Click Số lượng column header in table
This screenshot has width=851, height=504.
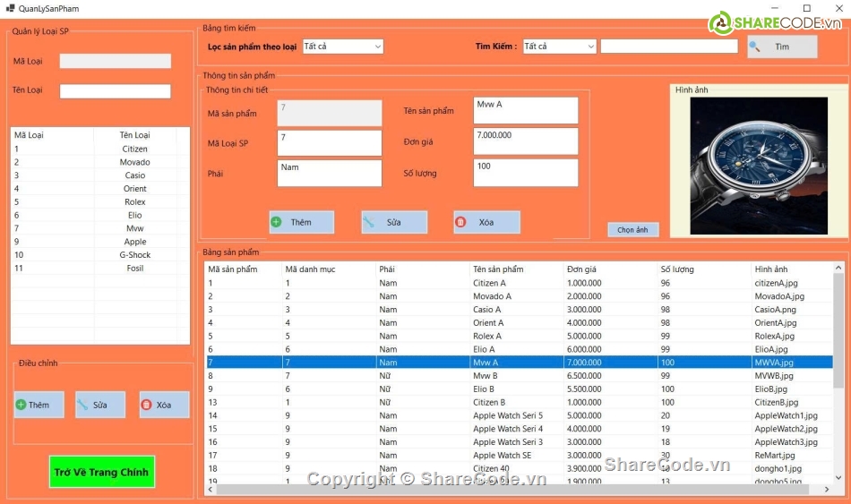pos(704,269)
